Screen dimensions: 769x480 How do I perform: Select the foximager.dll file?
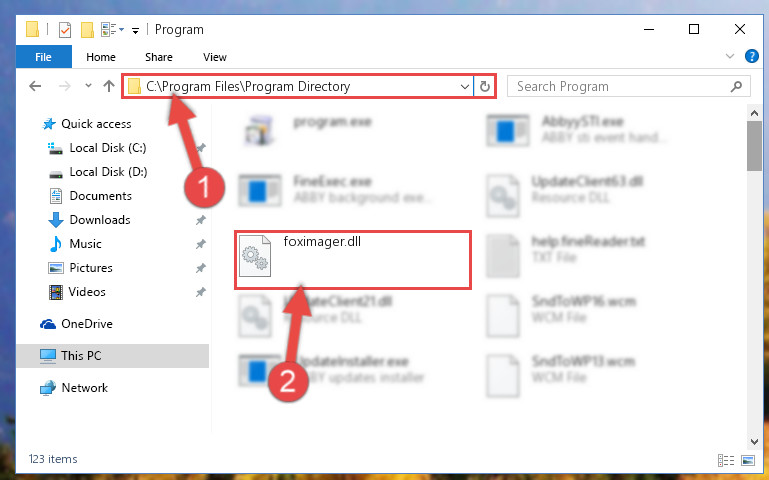coord(352,260)
